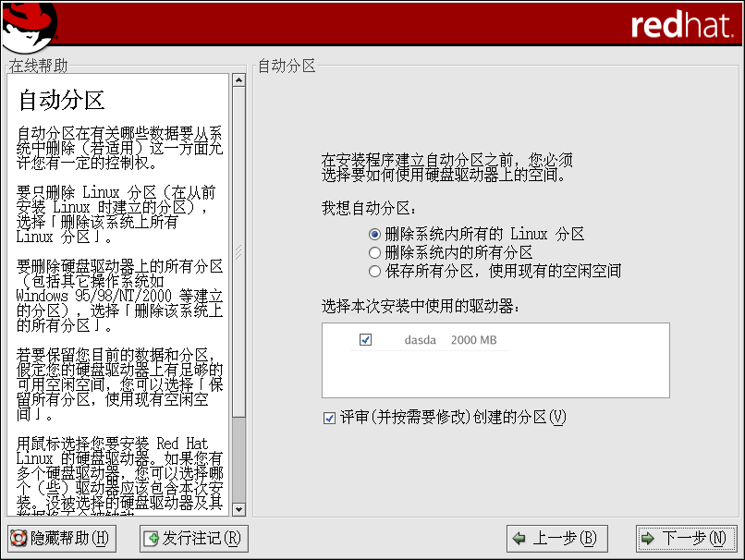
Task: Click the 在线帮助 panel title
Action: point(39,66)
